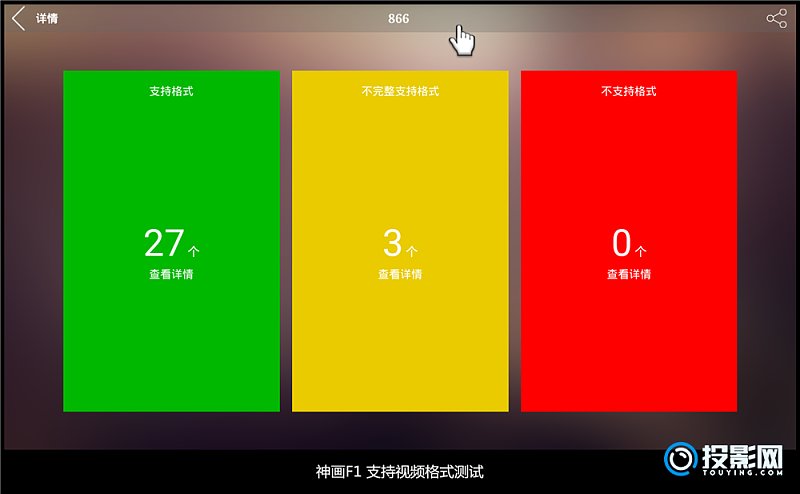
Task: Go back using the arrow icon
Action: (18, 18)
